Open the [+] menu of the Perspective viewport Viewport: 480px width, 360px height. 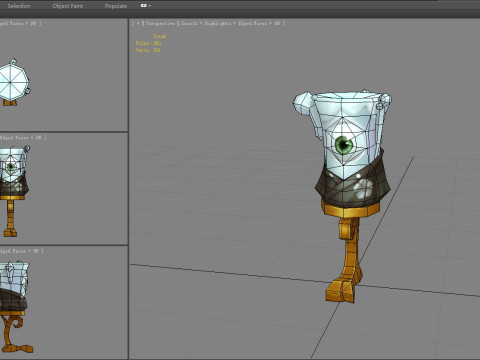tap(138, 23)
